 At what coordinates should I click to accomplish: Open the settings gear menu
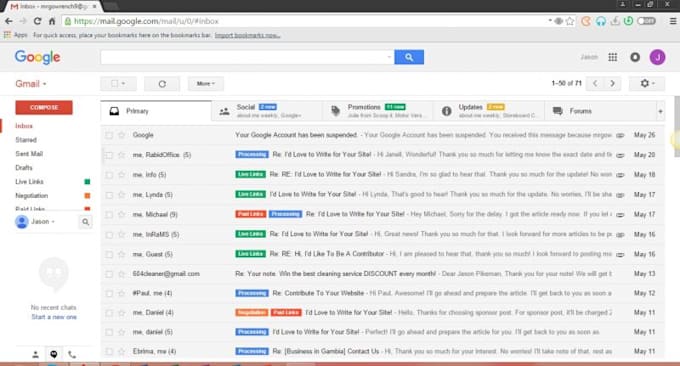647,83
